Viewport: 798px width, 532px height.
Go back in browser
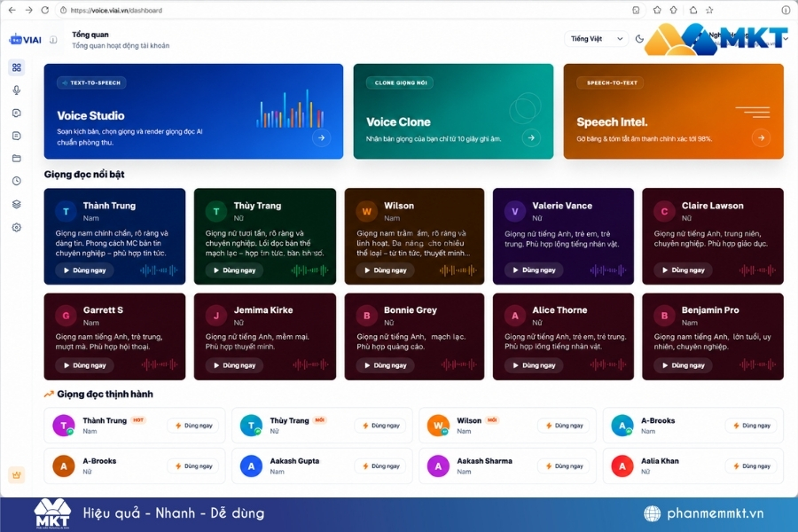[x=12, y=10]
